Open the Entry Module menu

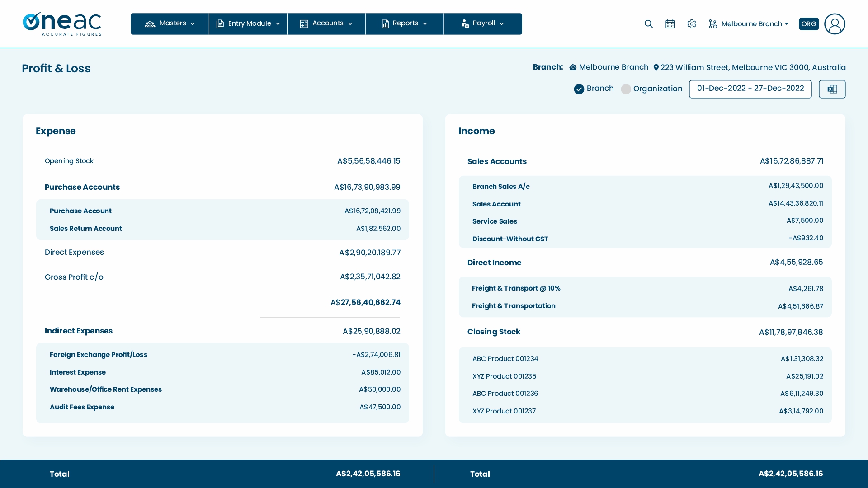(248, 24)
